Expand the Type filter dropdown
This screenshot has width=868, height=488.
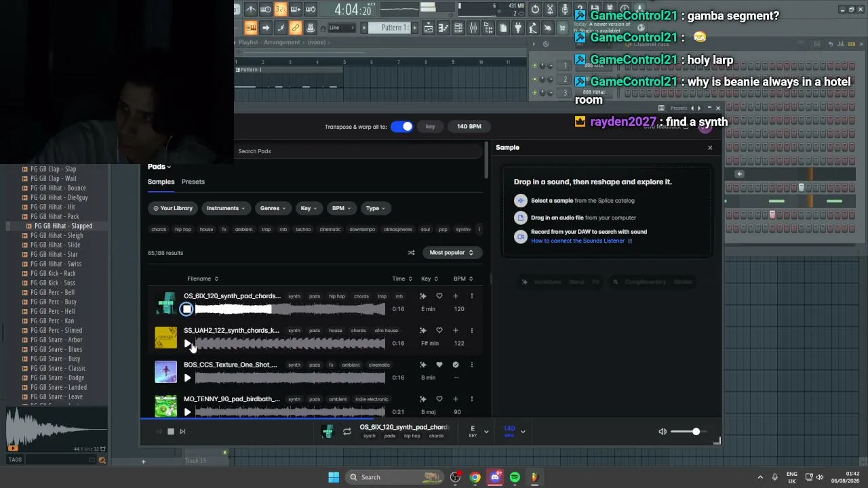[x=376, y=208]
